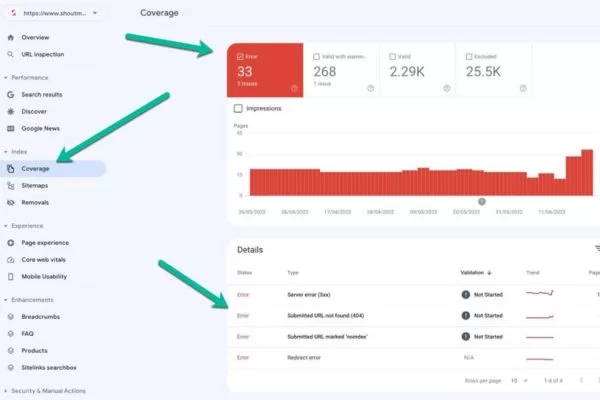Click the Coverage pages icon
Viewport: 600px width, 400px height.
click(11, 169)
